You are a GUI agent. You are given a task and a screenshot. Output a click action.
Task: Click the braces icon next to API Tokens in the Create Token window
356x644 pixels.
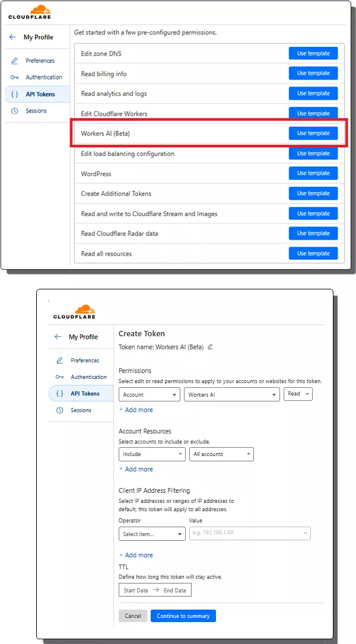pos(59,394)
